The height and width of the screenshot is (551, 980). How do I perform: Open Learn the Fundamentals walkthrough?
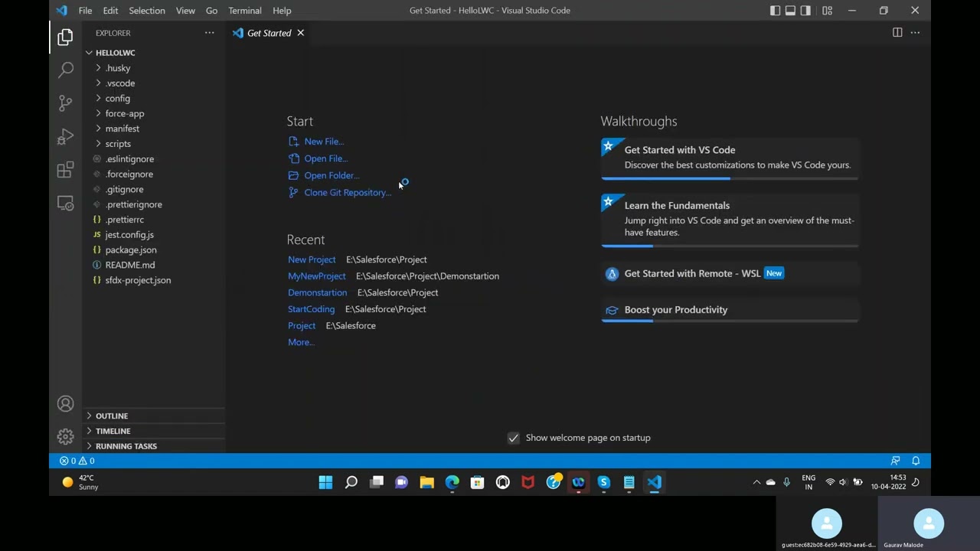730,220
